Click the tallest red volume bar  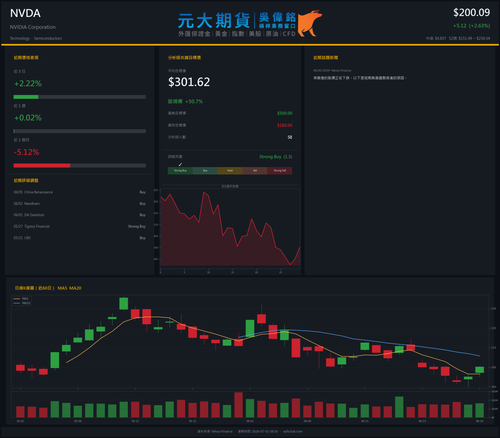click(x=238, y=405)
